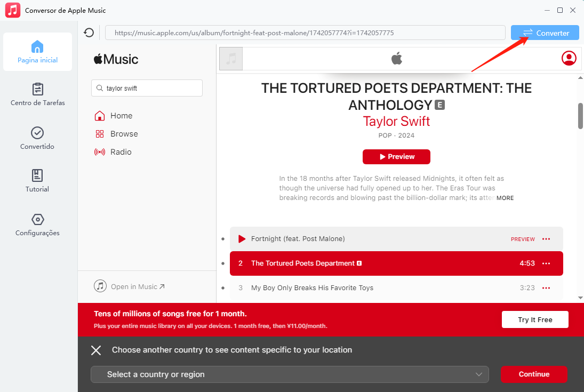Select the Convertido sidebar icon
The image size is (584, 392).
(37, 138)
